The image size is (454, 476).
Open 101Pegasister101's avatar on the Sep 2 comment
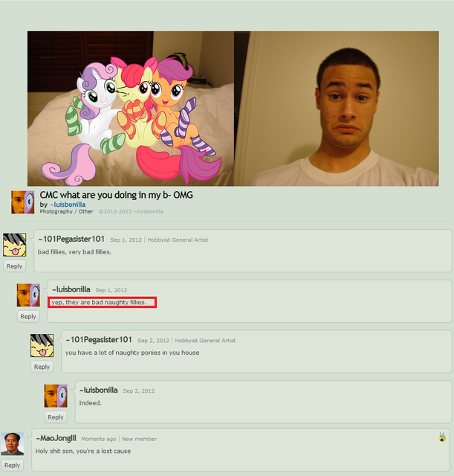pyautogui.click(x=42, y=345)
